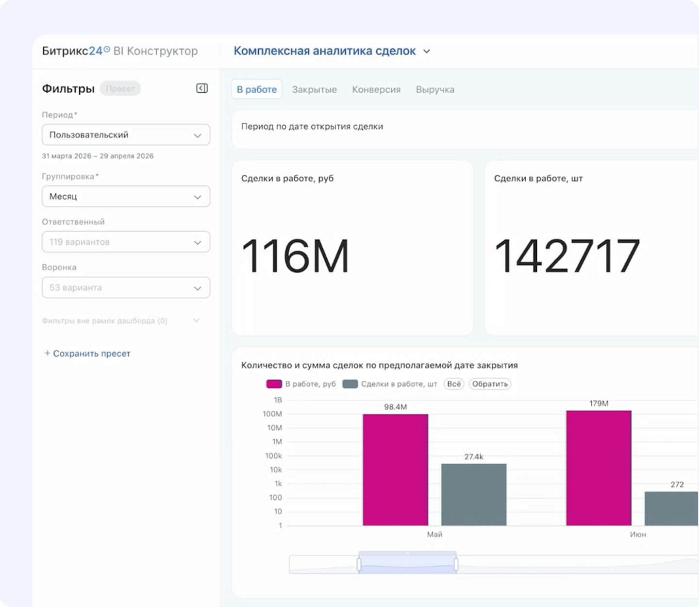Open the Выручка tab
700x607 pixels.
(x=435, y=89)
